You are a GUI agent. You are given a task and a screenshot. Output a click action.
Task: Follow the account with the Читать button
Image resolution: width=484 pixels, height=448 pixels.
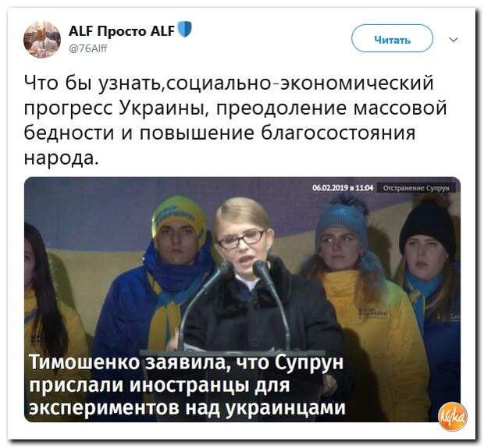pos(392,39)
